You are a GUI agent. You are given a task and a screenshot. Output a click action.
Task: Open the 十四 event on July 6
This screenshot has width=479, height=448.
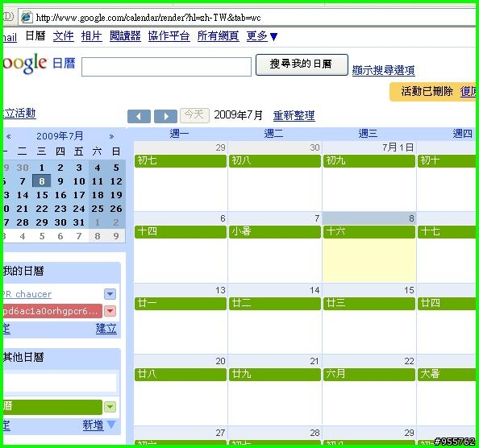point(181,232)
